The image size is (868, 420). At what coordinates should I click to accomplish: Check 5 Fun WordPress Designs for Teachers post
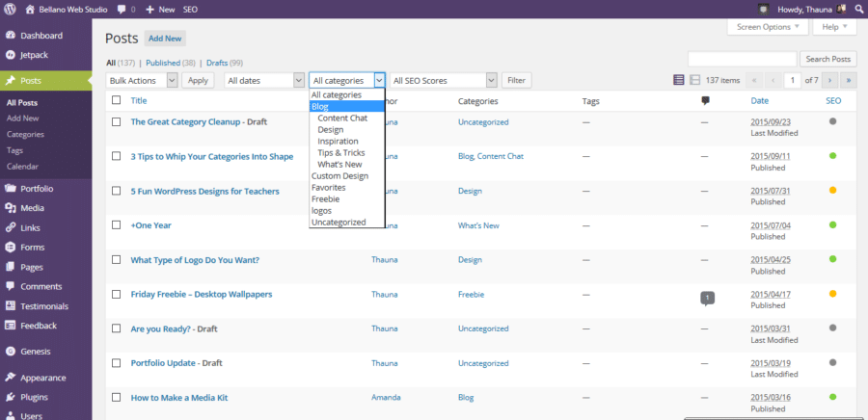coord(117,191)
